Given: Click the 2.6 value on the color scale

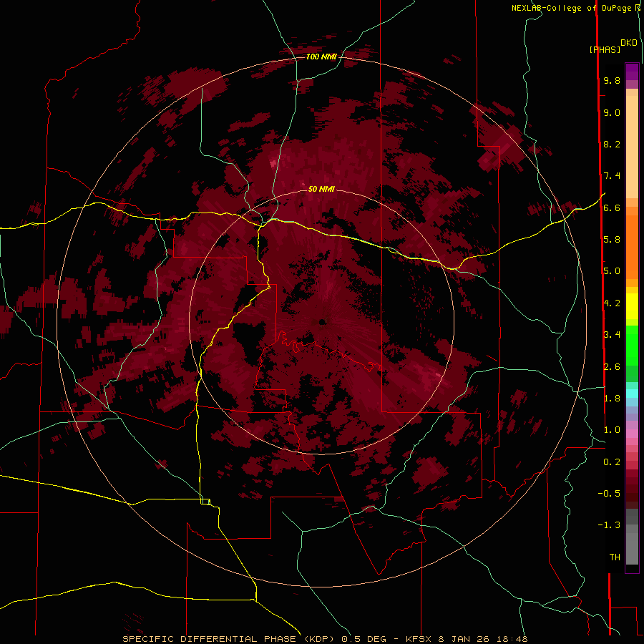Looking at the screenshot, I should click(x=612, y=367).
